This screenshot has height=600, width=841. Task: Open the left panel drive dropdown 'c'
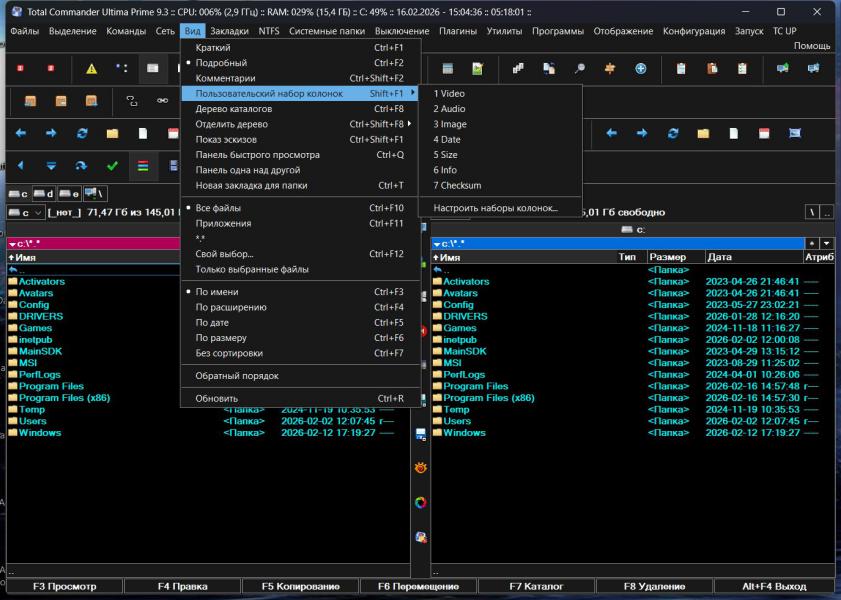point(26,212)
